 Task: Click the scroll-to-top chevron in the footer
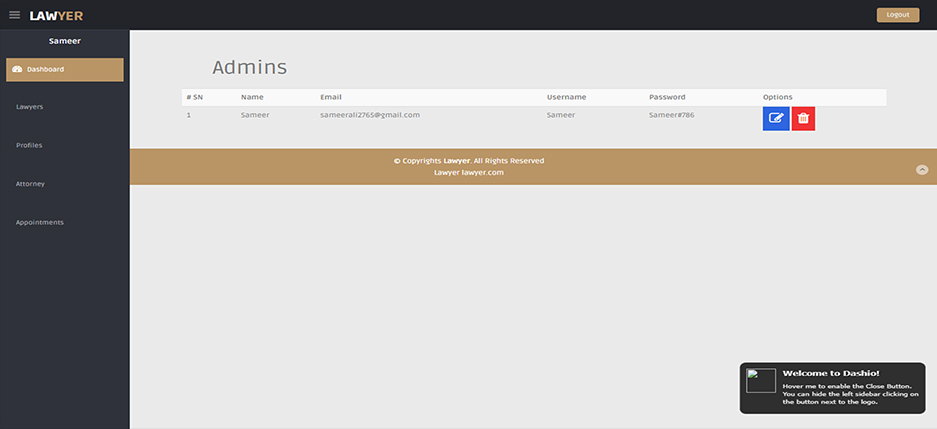pyautogui.click(x=922, y=170)
